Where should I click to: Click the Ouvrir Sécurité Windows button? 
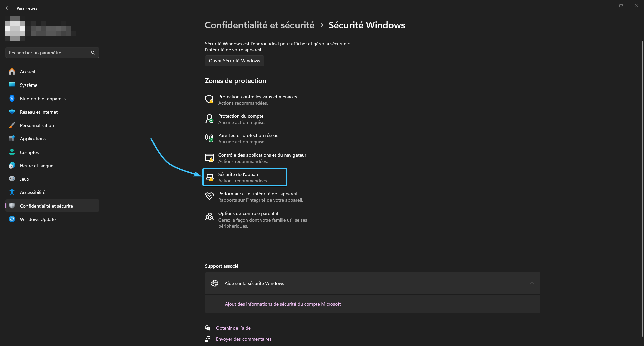pyautogui.click(x=234, y=61)
